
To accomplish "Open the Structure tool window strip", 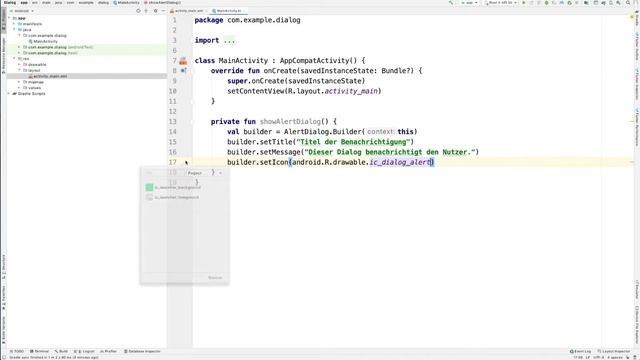I will point(4,266).
